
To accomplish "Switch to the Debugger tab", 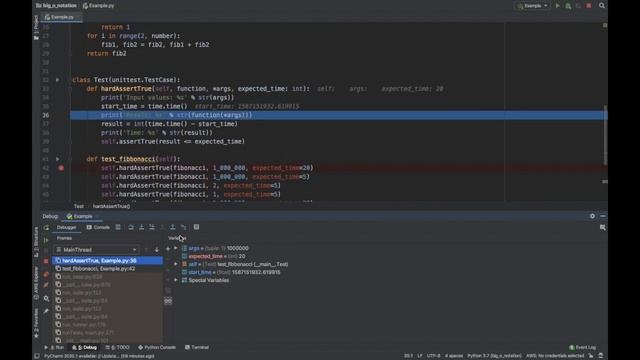I will point(67,227).
